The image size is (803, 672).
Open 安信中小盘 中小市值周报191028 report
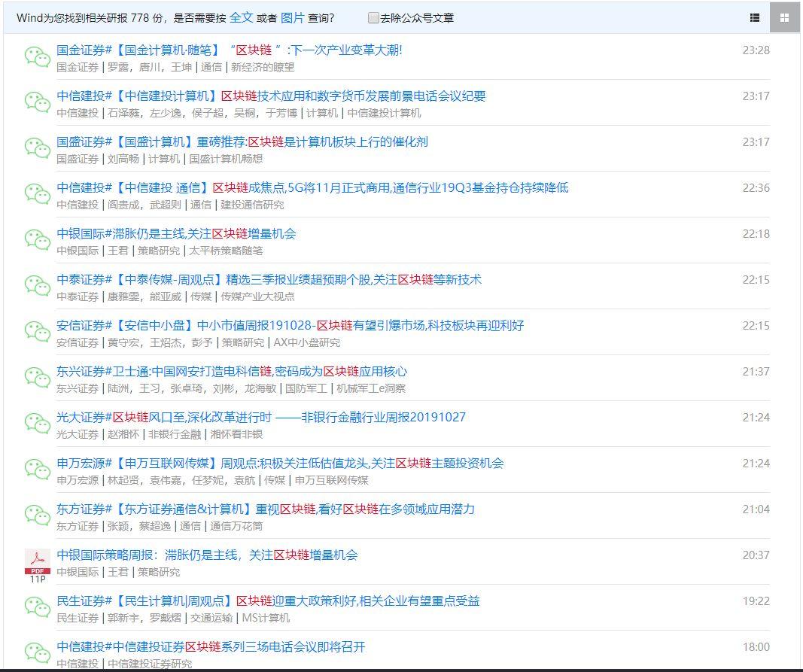point(290,325)
